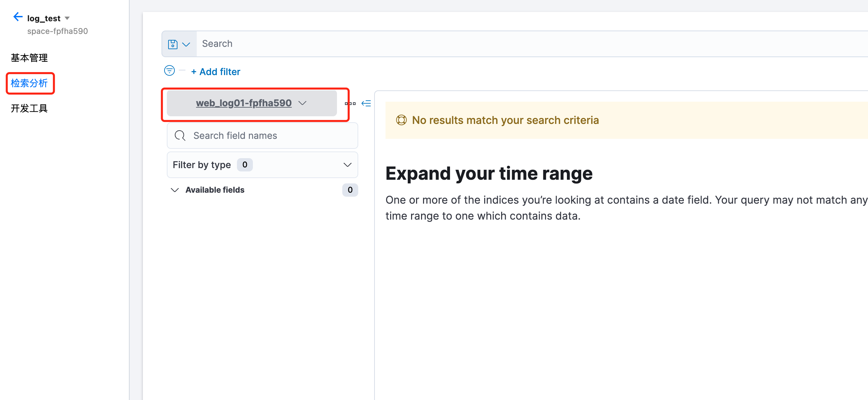Click the Filter by type count badge
The image size is (868, 400).
pyautogui.click(x=245, y=165)
